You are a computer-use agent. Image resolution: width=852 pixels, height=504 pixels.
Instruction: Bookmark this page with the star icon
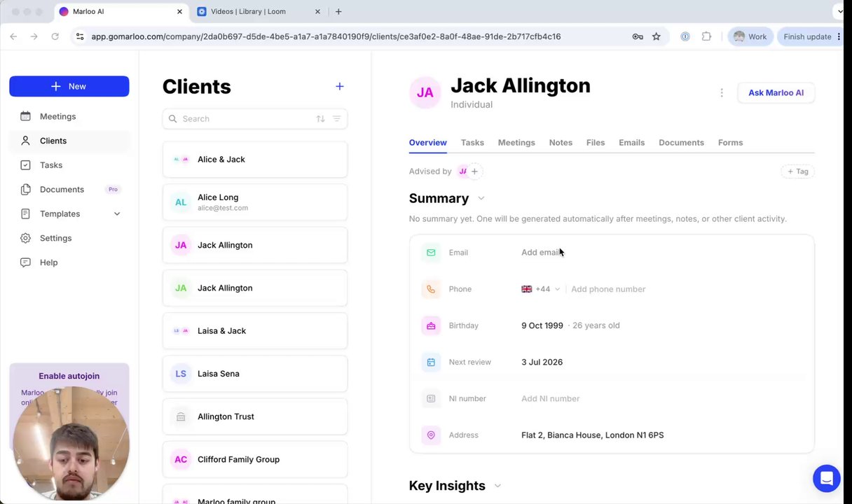(x=657, y=36)
